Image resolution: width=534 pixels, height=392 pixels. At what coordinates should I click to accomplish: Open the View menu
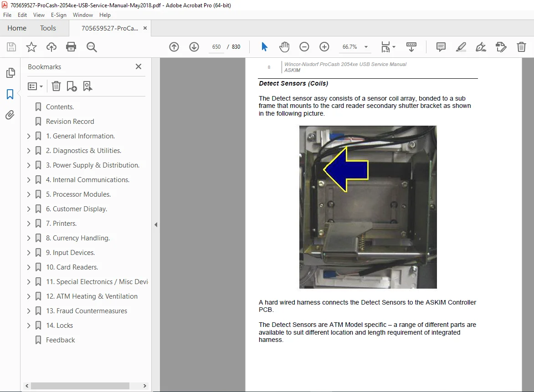tap(39, 15)
